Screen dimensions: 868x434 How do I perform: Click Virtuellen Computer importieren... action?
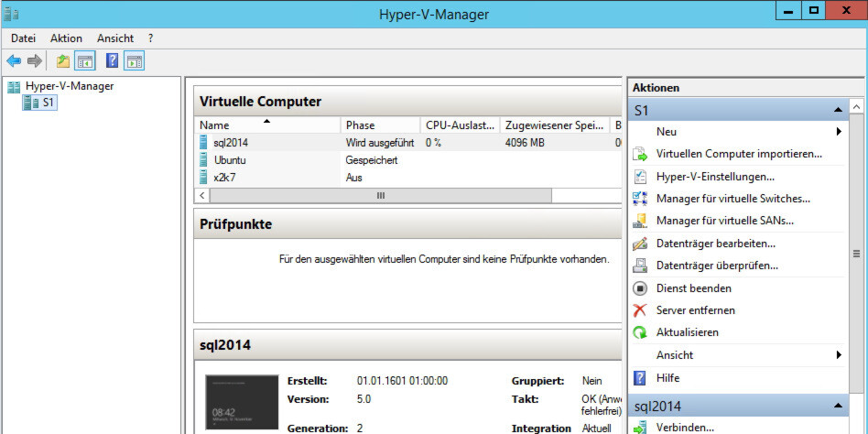coord(739,154)
